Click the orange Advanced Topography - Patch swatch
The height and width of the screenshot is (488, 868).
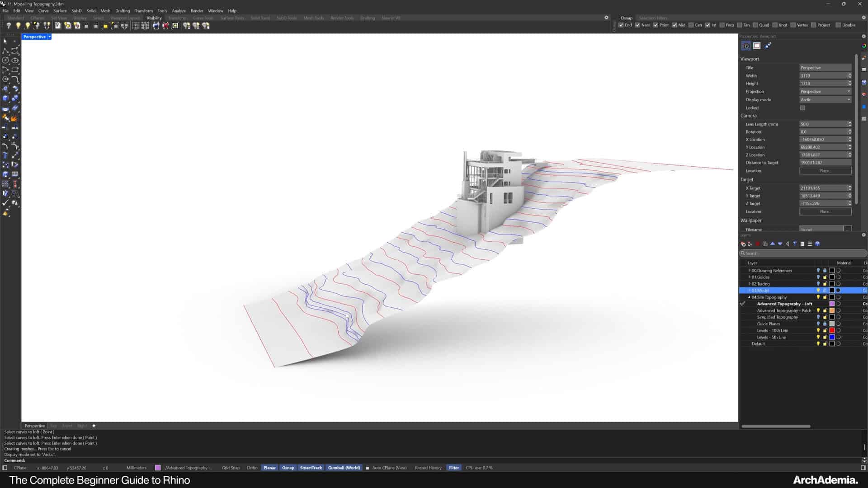coord(832,311)
